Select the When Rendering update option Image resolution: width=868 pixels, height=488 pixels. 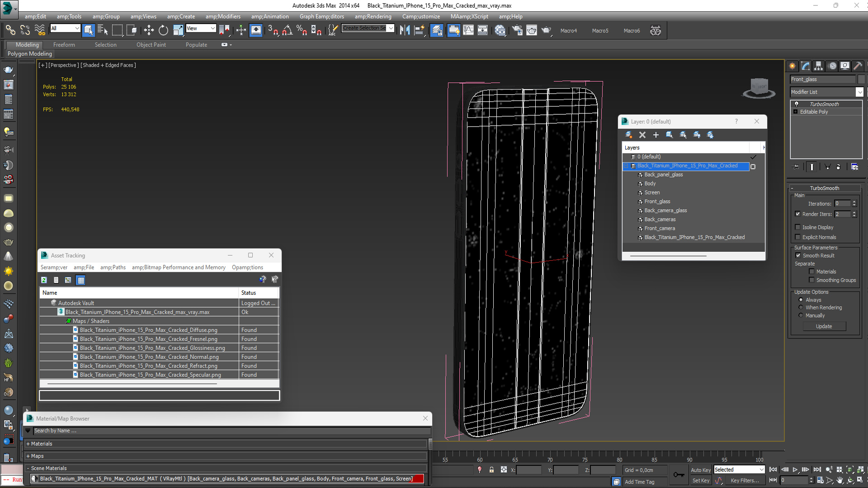click(801, 307)
